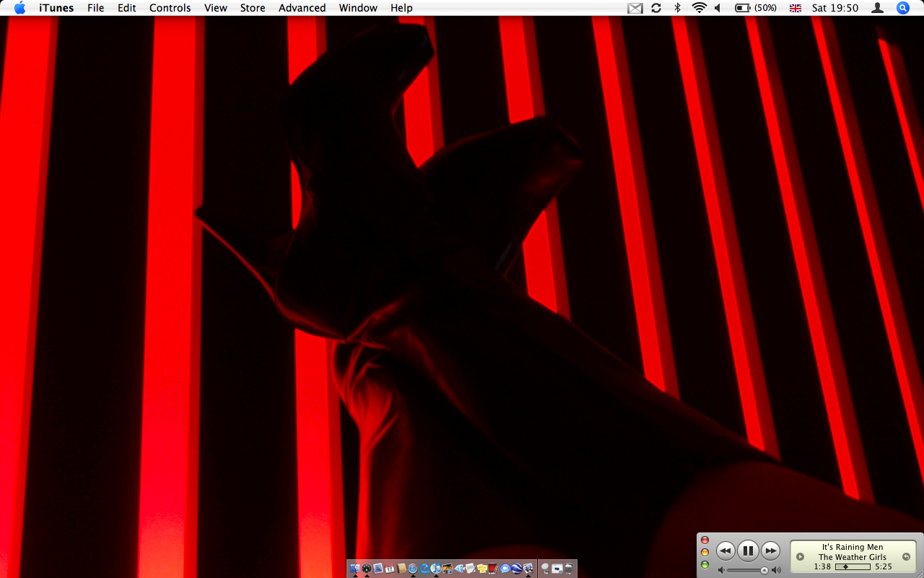Screen dimensions: 924x578
Task: Open Safari compass icon in Dock
Action: (x=413, y=569)
